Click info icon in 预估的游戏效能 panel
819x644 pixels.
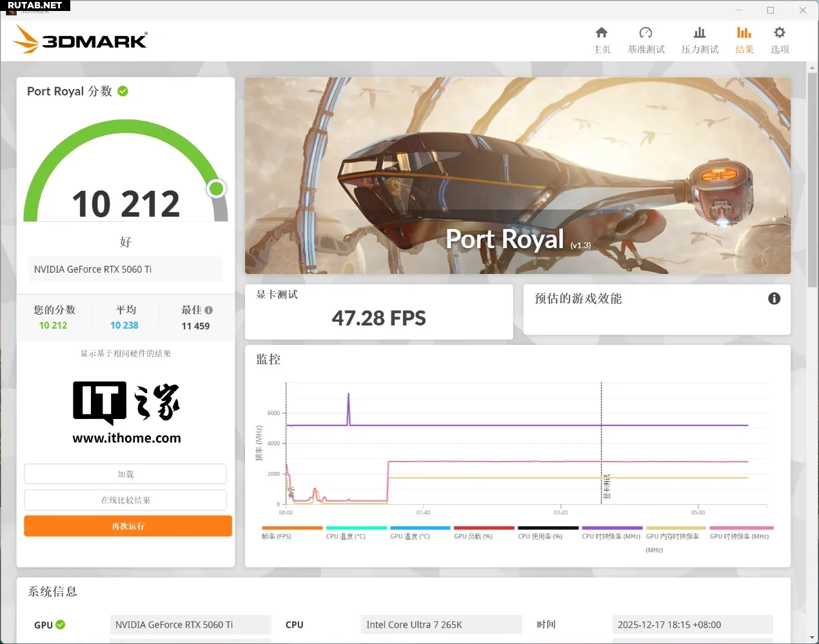[x=774, y=298]
